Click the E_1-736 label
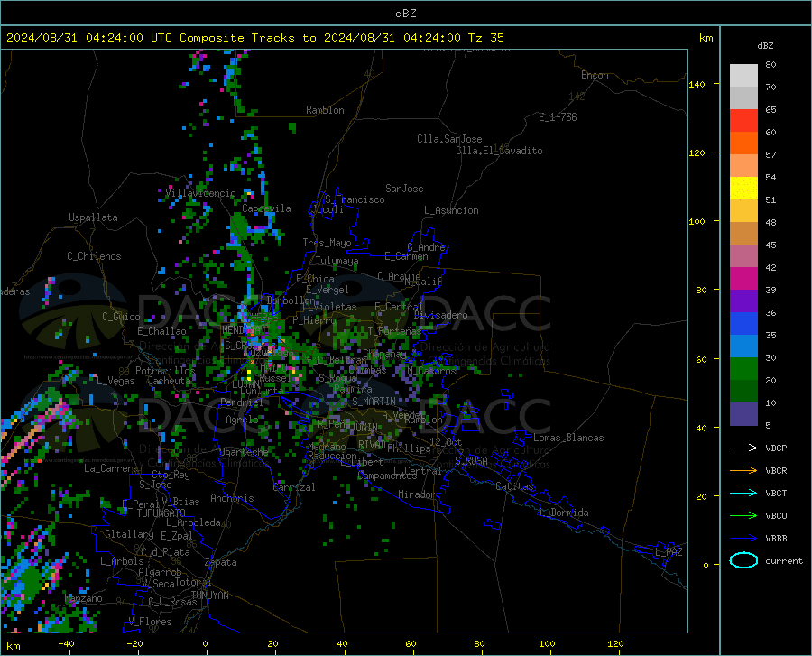Screen dimensions: 812x656 point(558,117)
